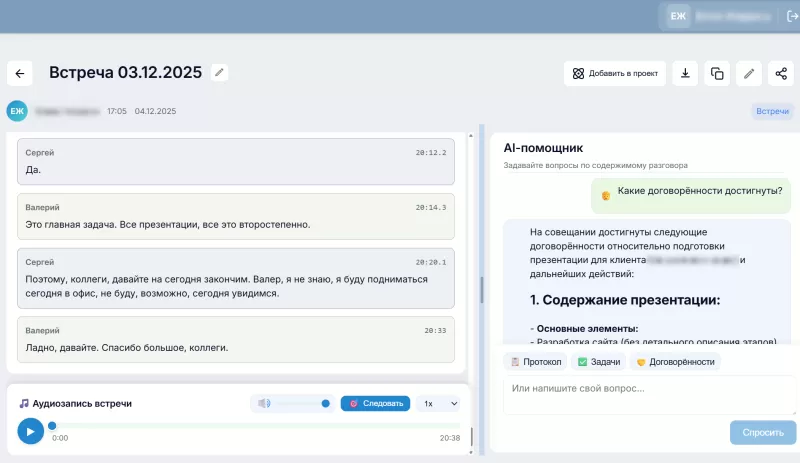Select the Протокол quick prompt
Screen dimensions: 800x463
click(536, 362)
